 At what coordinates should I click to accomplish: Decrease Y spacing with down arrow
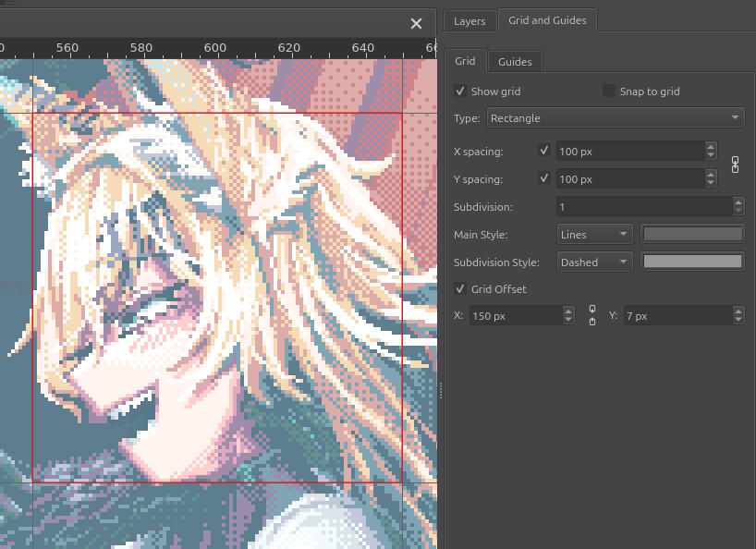pos(711,184)
